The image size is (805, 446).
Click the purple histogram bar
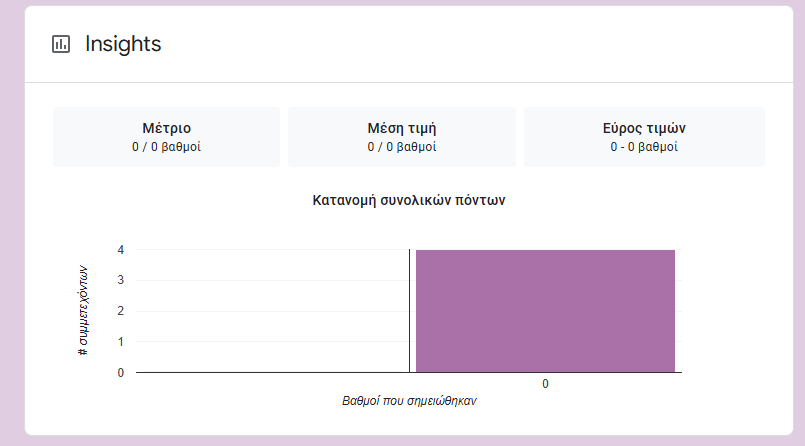[x=545, y=311]
